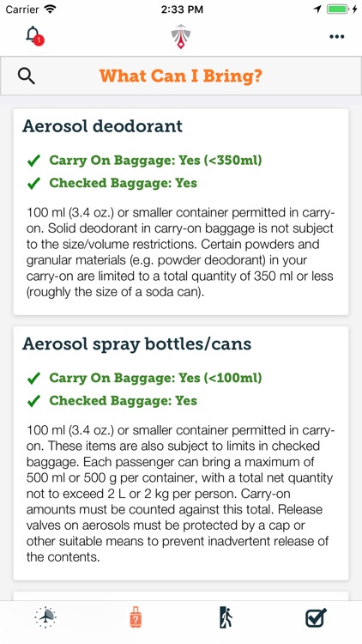Tap the red notification badge

tap(39, 40)
